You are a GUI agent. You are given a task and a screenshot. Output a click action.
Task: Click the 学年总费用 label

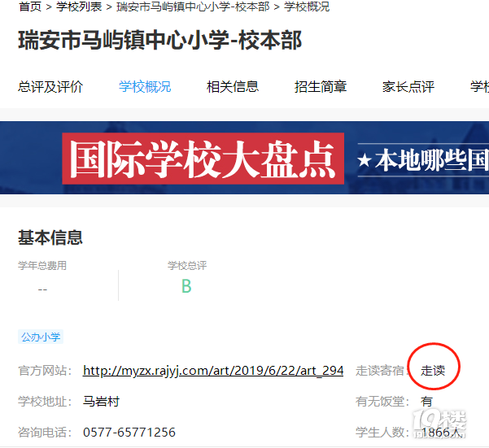pyautogui.click(x=42, y=265)
